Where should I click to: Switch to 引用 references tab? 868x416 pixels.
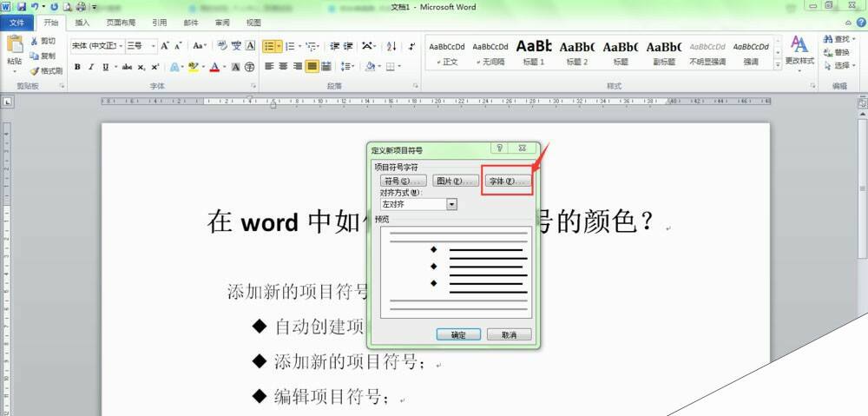click(x=160, y=23)
